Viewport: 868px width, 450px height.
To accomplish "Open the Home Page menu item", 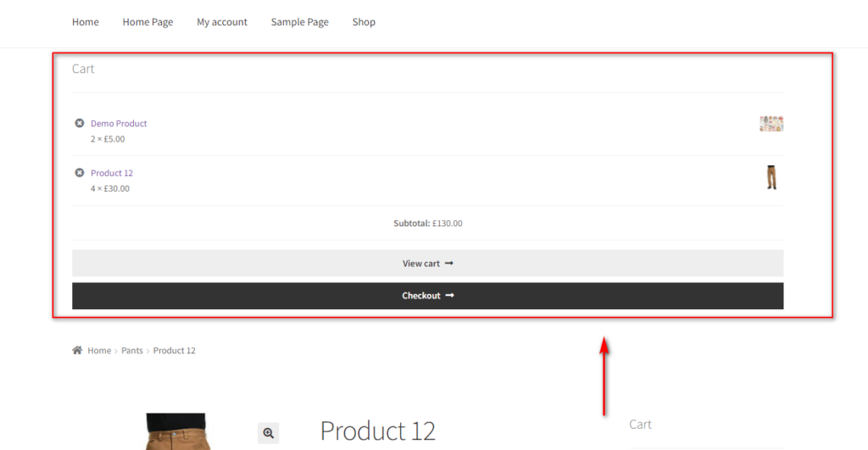I will pyautogui.click(x=147, y=22).
